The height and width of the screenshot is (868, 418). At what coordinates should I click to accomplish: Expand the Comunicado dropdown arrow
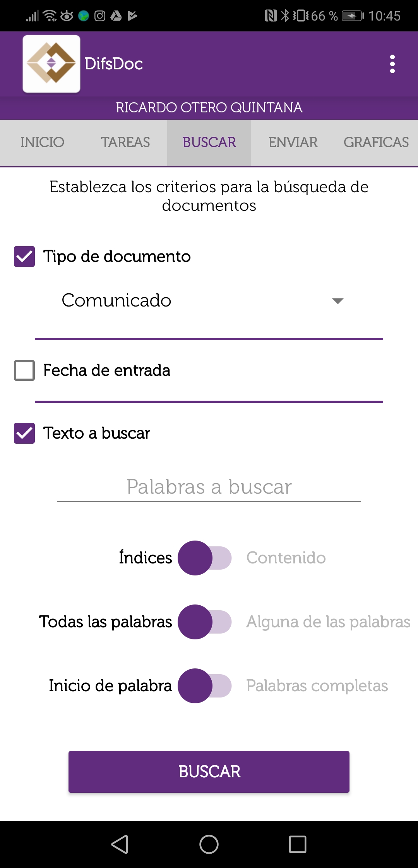click(x=338, y=301)
